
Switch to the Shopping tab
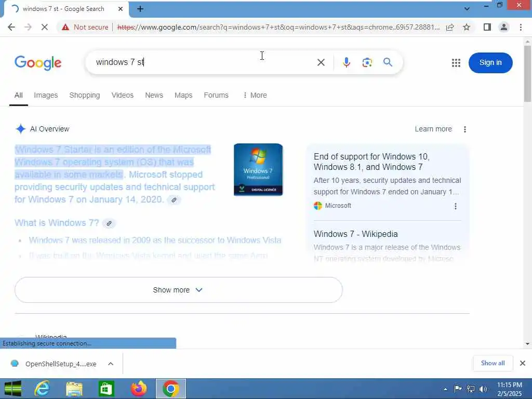coord(85,96)
